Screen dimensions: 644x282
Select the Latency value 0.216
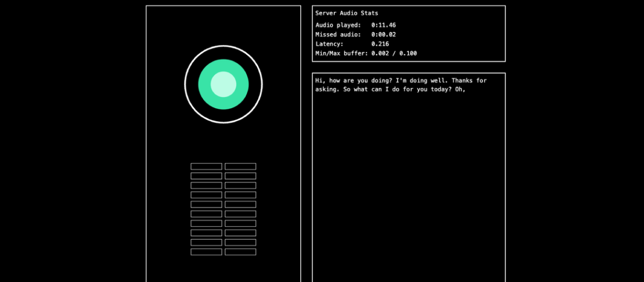pyautogui.click(x=380, y=44)
